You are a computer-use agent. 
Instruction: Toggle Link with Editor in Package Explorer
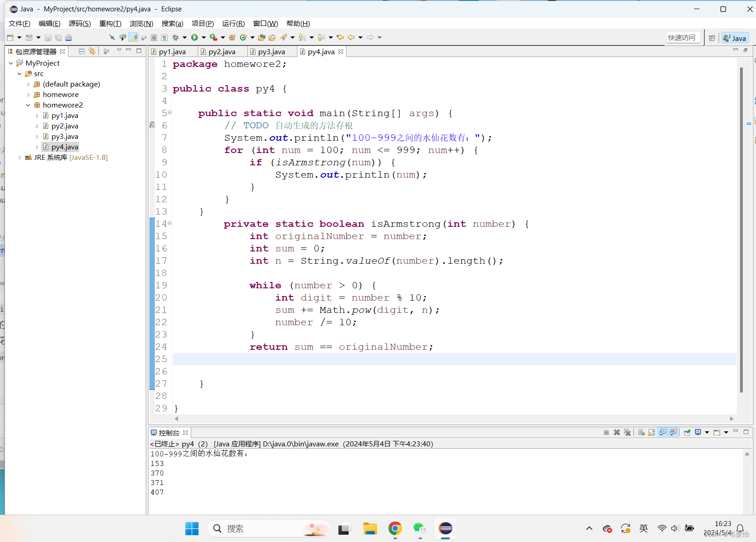coord(92,51)
